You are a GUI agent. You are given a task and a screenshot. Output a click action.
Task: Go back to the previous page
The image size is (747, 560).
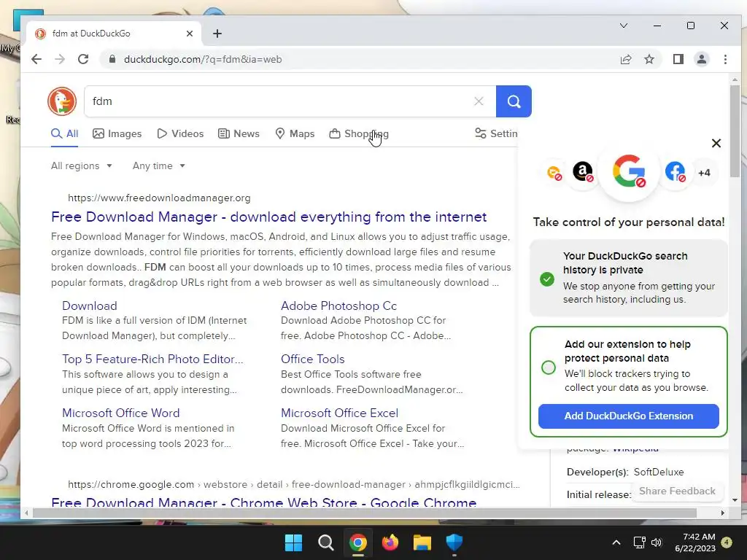(36, 59)
